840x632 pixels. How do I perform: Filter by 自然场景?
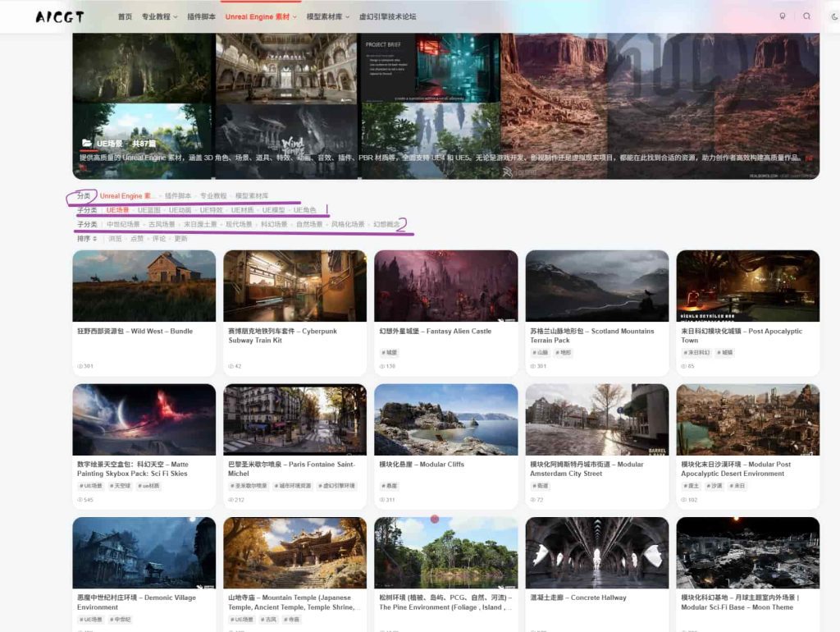(309, 224)
